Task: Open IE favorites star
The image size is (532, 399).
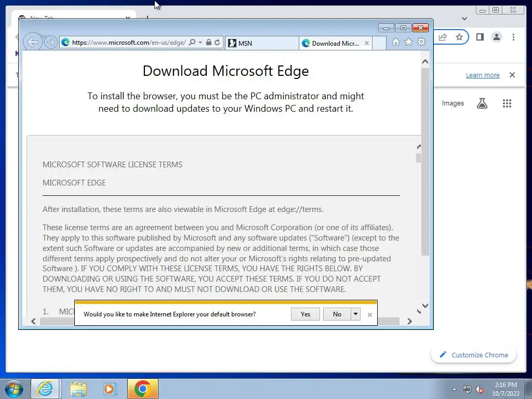Action: [x=408, y=42]
